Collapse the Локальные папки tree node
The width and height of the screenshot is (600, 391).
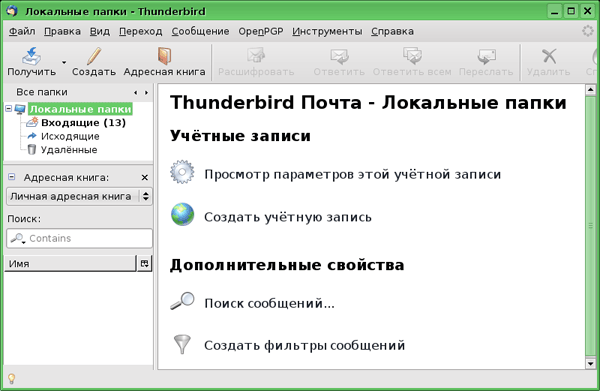(8, 109)
